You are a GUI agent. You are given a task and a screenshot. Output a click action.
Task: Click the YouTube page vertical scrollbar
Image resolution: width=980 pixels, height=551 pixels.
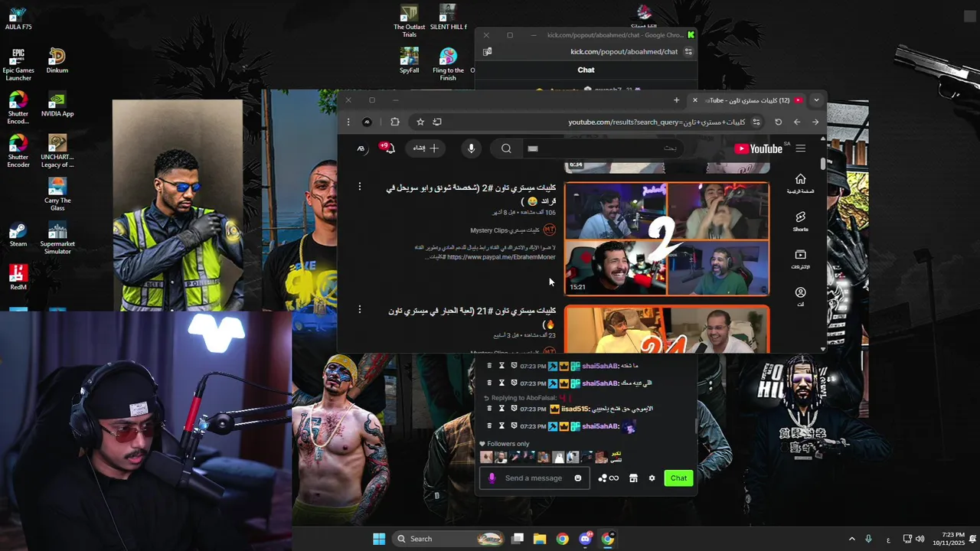pos(823,164)
